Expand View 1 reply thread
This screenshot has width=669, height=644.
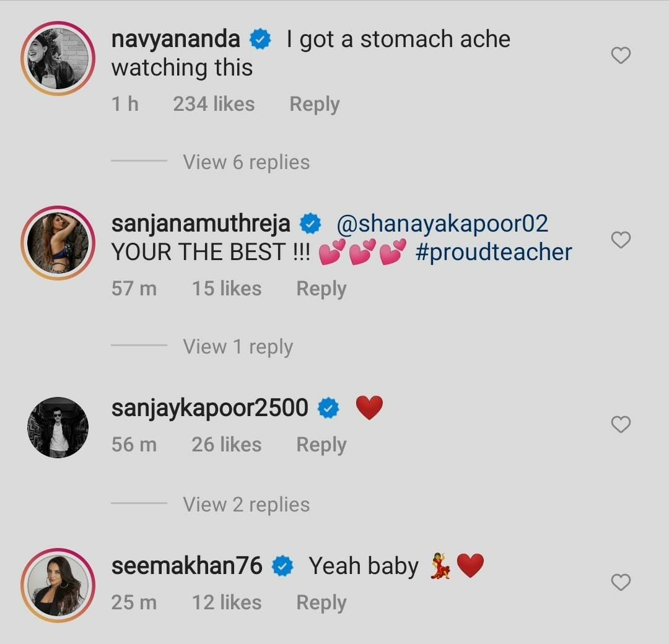237,347
